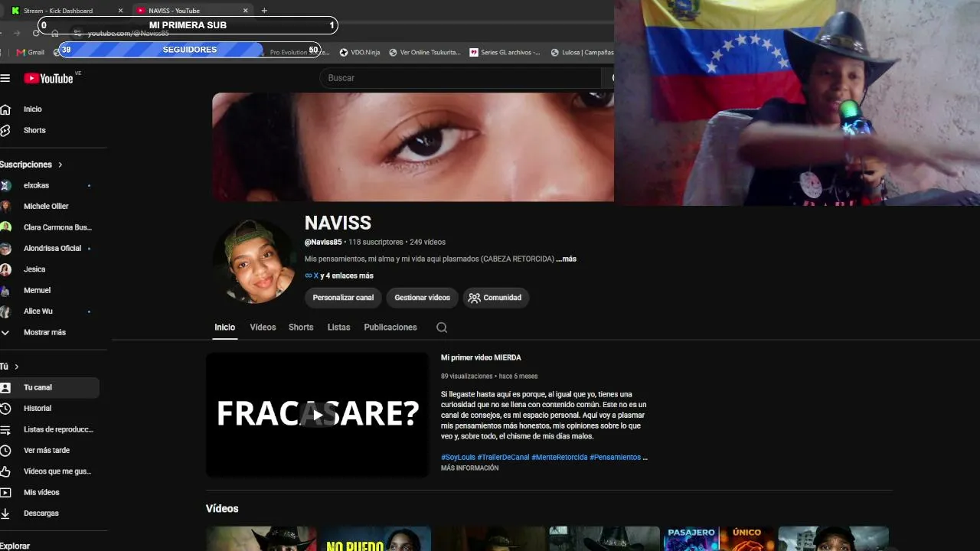Switch to the Listas tab
Screen dimensions: 980x551
click(338, 328)
